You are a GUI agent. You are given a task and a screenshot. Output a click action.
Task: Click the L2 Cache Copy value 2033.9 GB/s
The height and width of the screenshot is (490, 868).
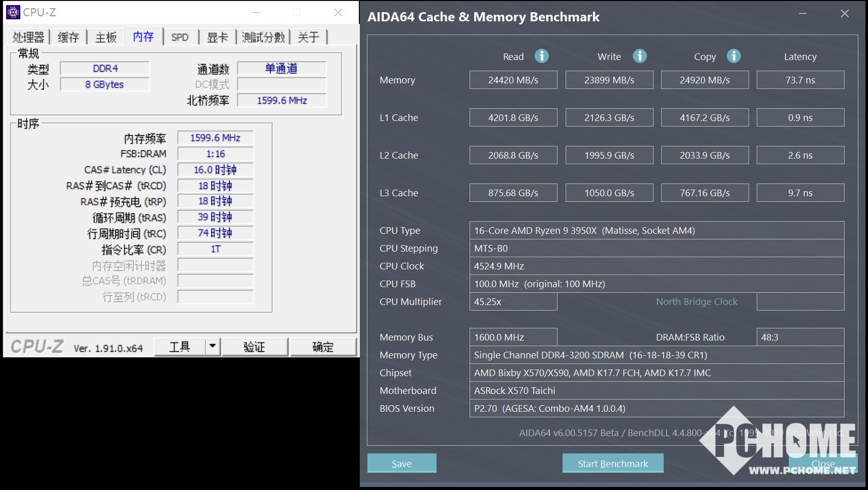click(x=705, y=155)
